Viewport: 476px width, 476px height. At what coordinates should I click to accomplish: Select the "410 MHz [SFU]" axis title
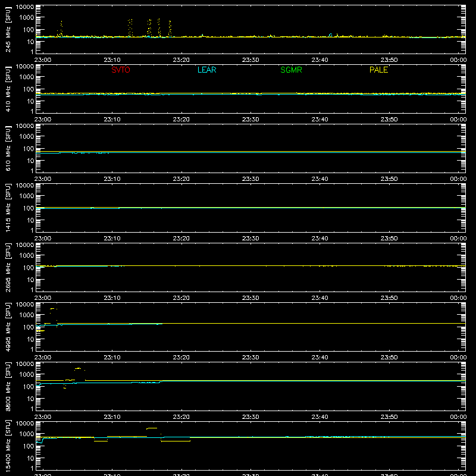(8, 89)
